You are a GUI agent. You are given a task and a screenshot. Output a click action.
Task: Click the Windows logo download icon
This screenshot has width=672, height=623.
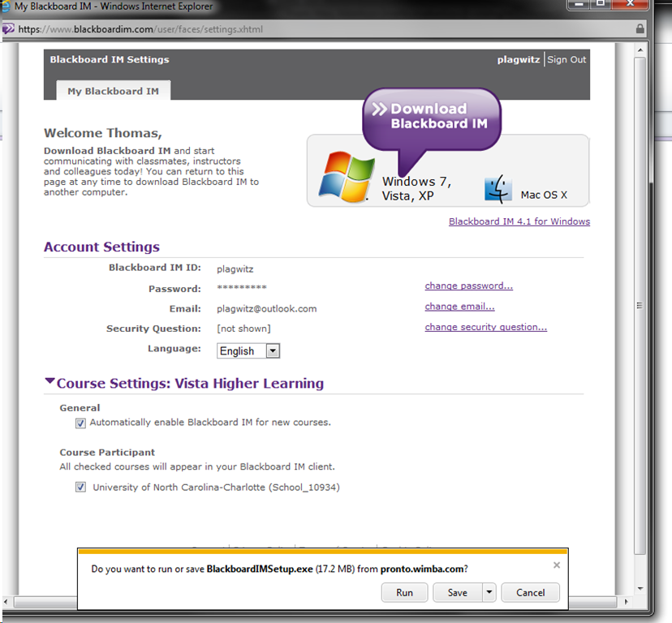pyautogui.click(x=345, y=174)
